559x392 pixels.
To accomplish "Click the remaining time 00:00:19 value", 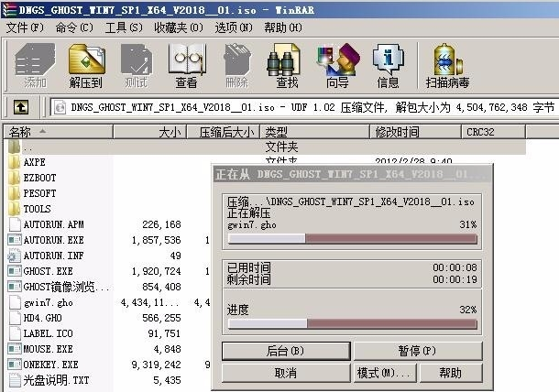I will coord(455,279).
